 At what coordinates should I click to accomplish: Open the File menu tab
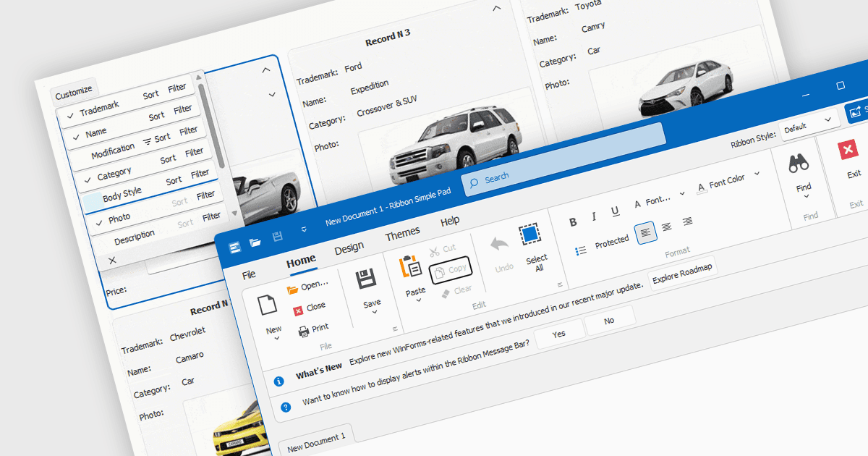(x=249, y=274)
